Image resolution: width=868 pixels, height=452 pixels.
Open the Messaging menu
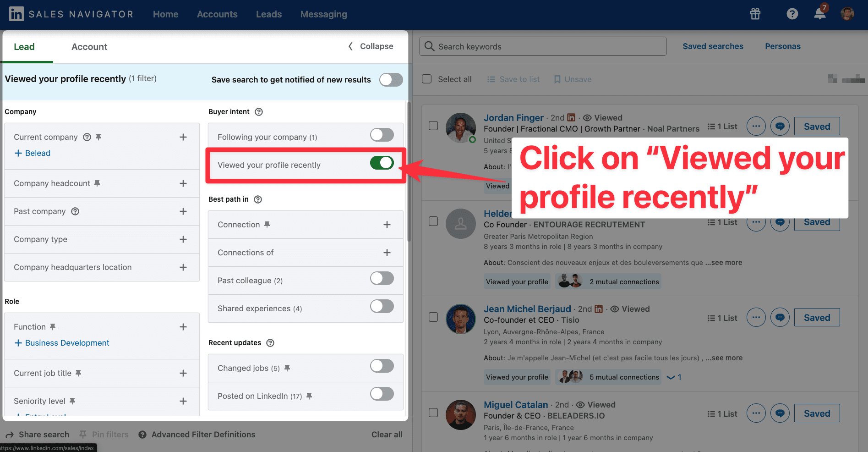(324, 14)
